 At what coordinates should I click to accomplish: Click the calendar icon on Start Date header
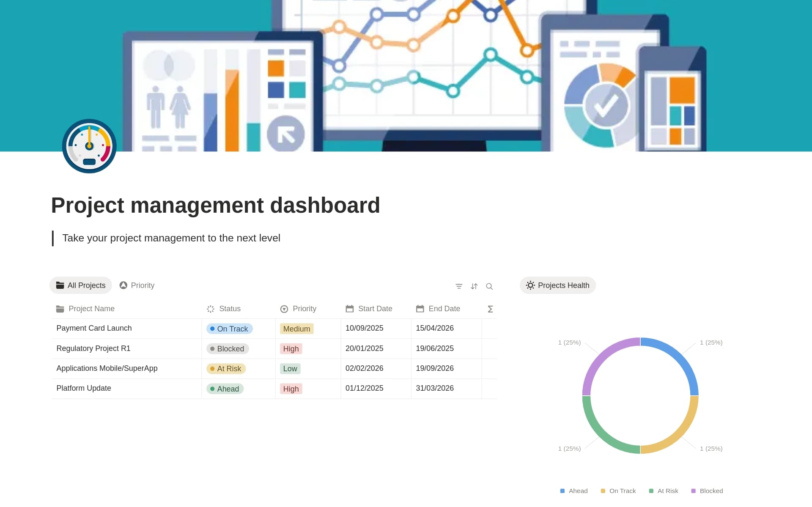[349, 309]
